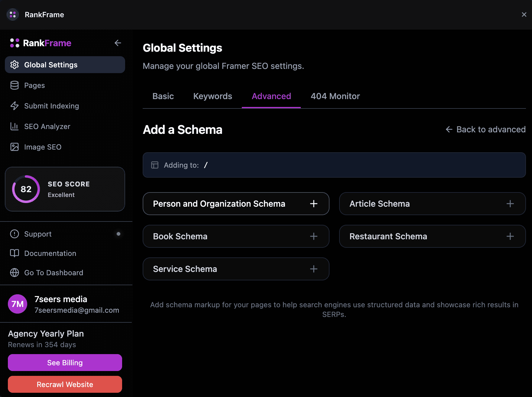The image size is (532, 397).
Task: Click the Manage your global Framer SEO settings text
Action: click(223, 66)
